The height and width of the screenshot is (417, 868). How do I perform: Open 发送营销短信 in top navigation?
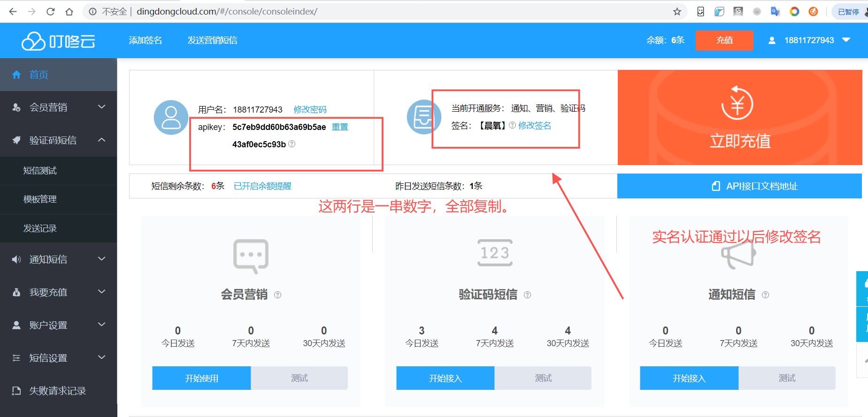click(x=212, y=40)
